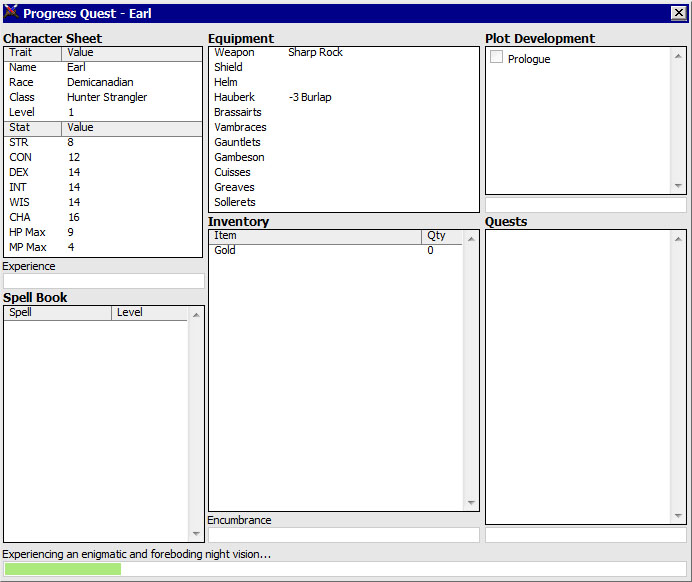Click the Spell Book scroll down arrow
692x582 pixels.
[x=196, y=533]
